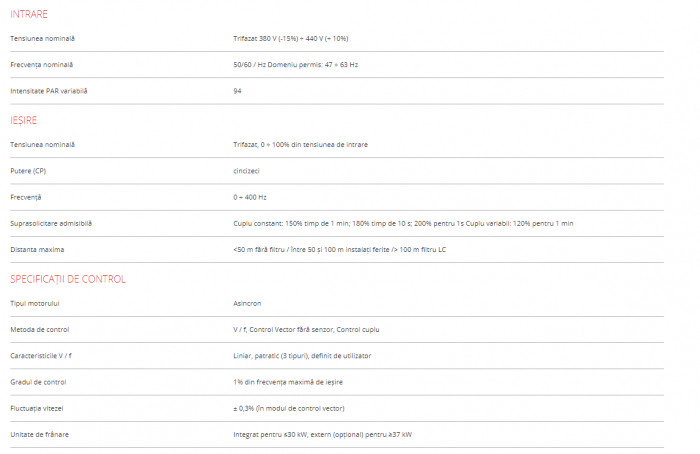Click the INTRARE section heading
700x454 pixels.
click(x=28, y=14)
